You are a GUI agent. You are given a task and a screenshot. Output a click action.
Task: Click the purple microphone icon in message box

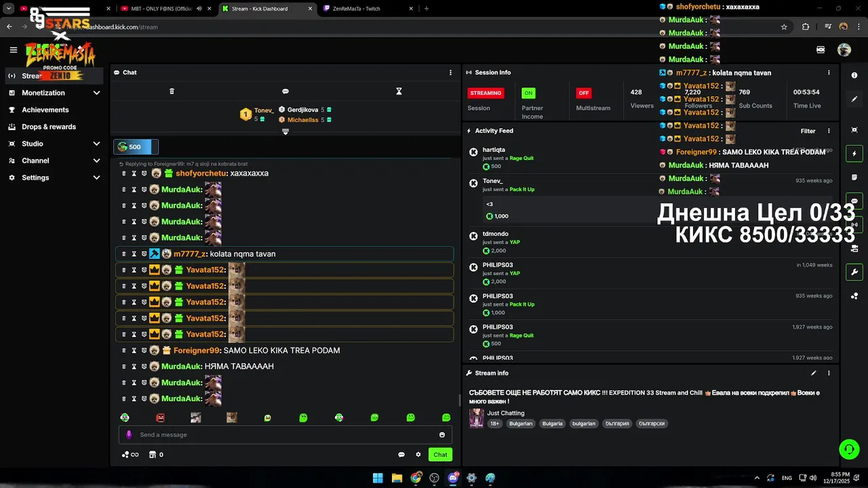click(129, 434)
